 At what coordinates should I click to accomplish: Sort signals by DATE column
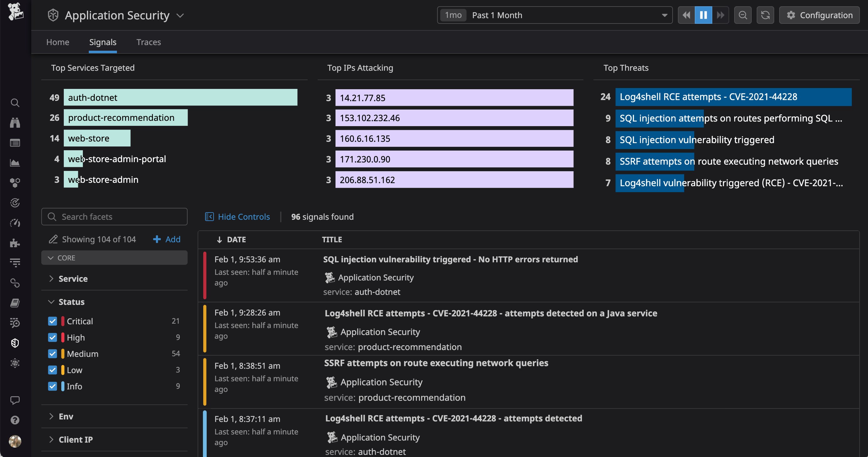click(231, 239)
